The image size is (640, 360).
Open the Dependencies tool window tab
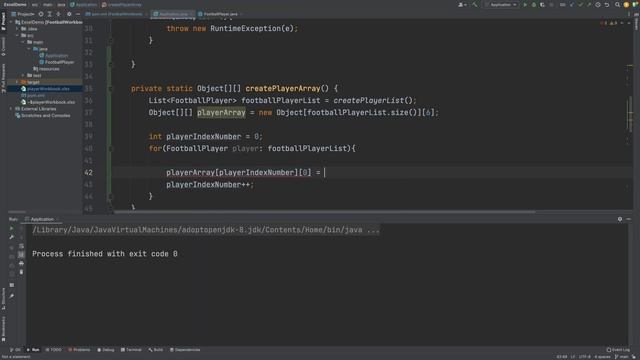185,350
